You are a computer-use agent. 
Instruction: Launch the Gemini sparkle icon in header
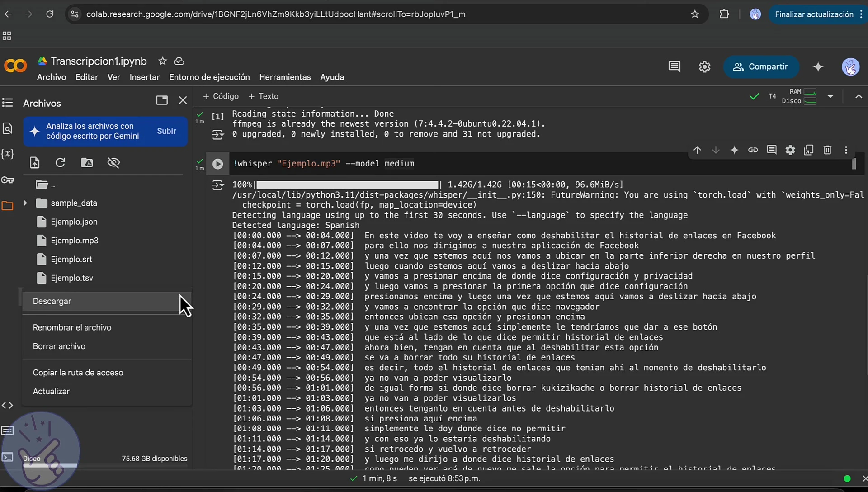point(818,67)
